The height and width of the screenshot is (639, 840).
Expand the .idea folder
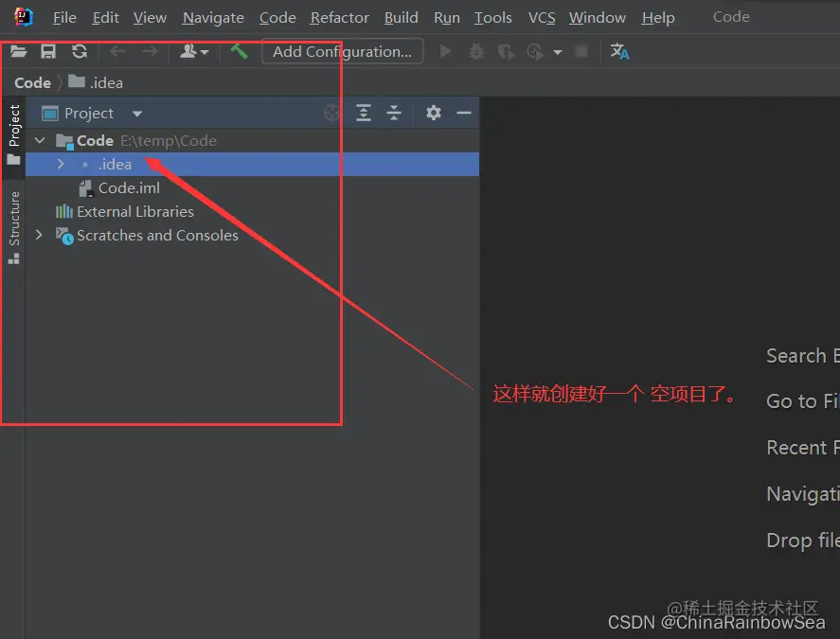61,164
